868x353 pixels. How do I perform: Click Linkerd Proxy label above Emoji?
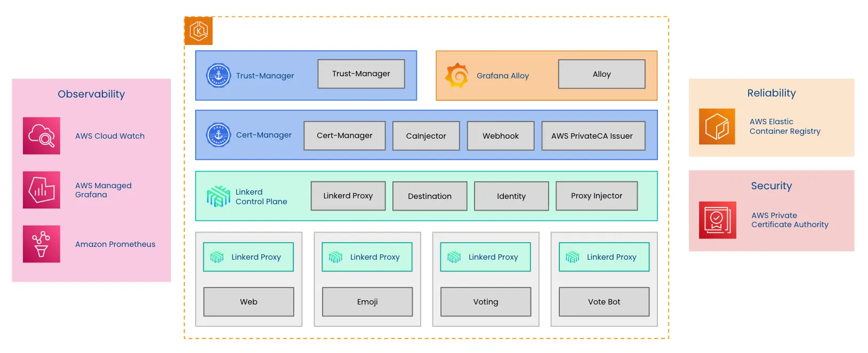(x=375, y=257)
